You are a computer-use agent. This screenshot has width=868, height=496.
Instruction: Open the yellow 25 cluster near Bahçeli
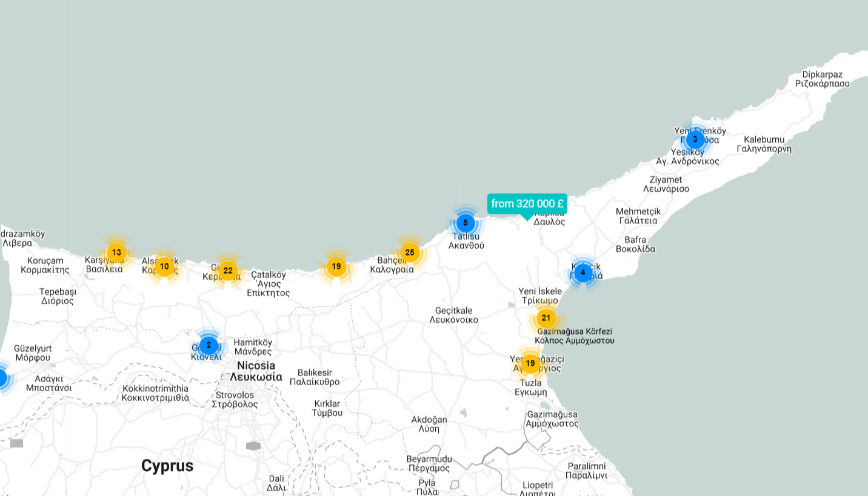[x=410, y=253]
